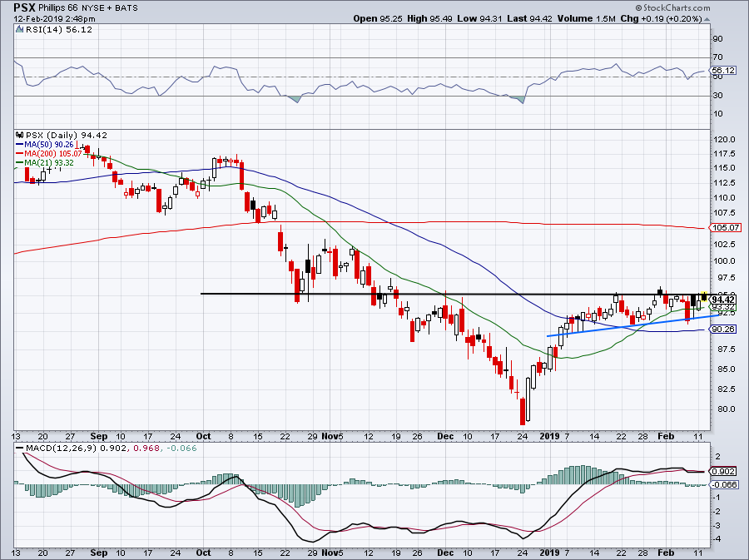The height and width of the screenshot is (560, 749).
Task: Click the "Open 95.25" quote value
Action: 379,18
